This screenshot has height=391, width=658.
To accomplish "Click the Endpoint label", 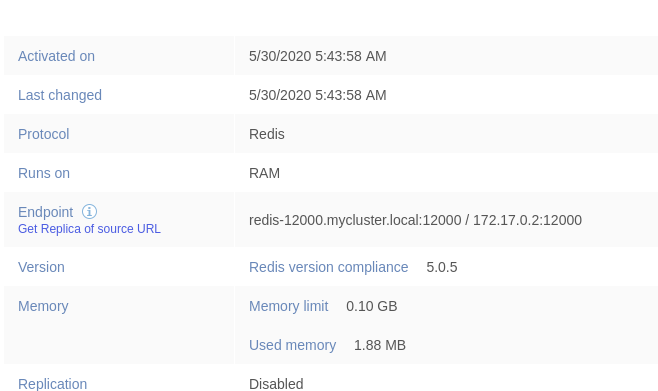I will click(x=46, y=212).
